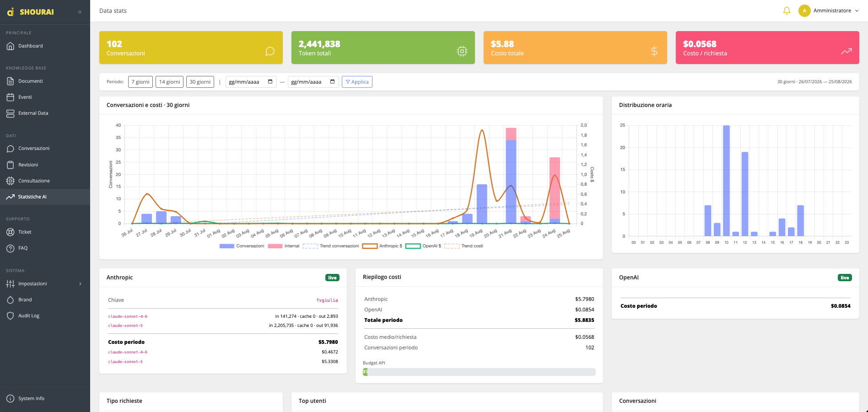Toggle Trend costi legend entry

(x=464, y=246)
